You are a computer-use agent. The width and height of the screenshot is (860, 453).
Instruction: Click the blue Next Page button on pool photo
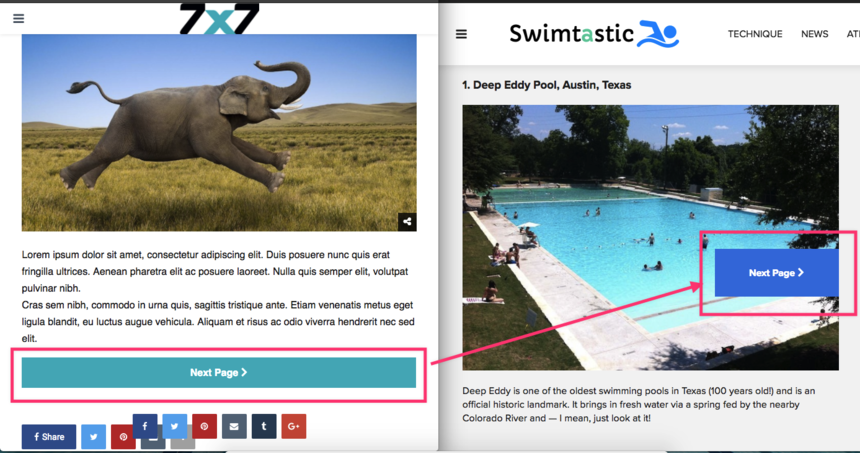[777, 273]
